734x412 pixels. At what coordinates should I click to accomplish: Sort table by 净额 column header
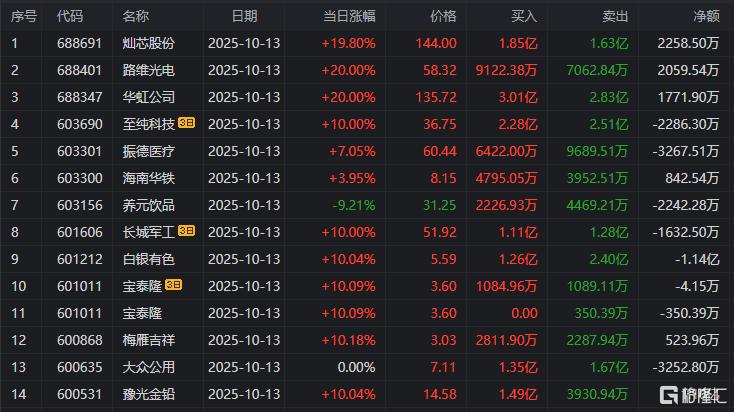click(x=705, y=16)
